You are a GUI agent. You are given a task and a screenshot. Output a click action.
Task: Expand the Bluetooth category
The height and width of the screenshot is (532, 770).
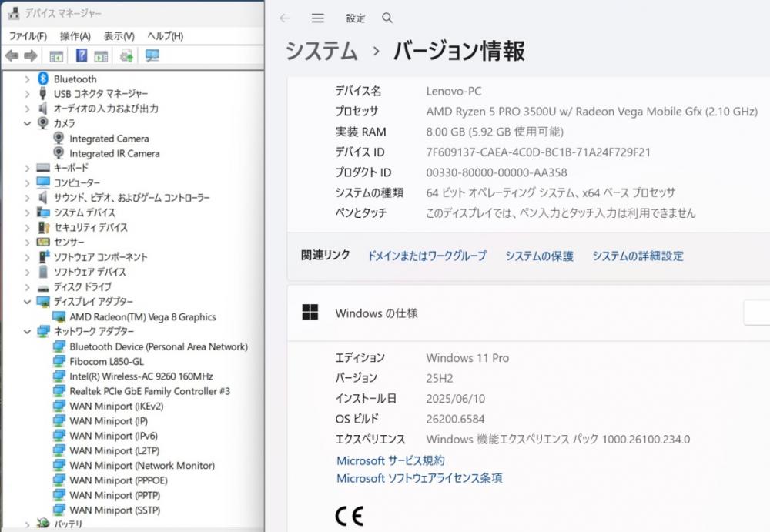click(28, 79)
